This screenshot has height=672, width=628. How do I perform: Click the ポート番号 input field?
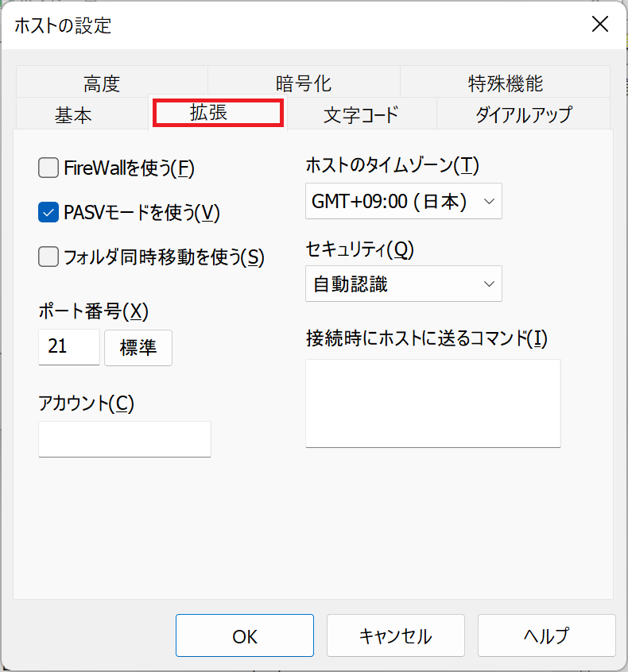point(68,347)
